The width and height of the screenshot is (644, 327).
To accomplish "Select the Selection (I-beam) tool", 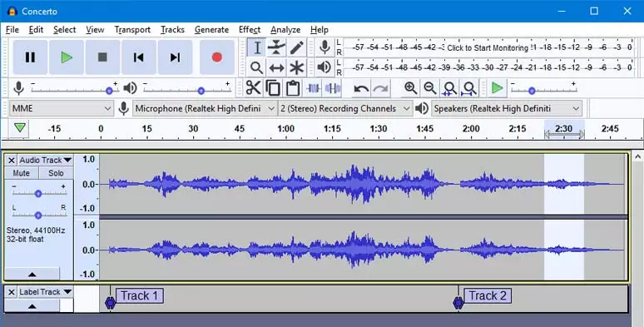I will [257, 47].
